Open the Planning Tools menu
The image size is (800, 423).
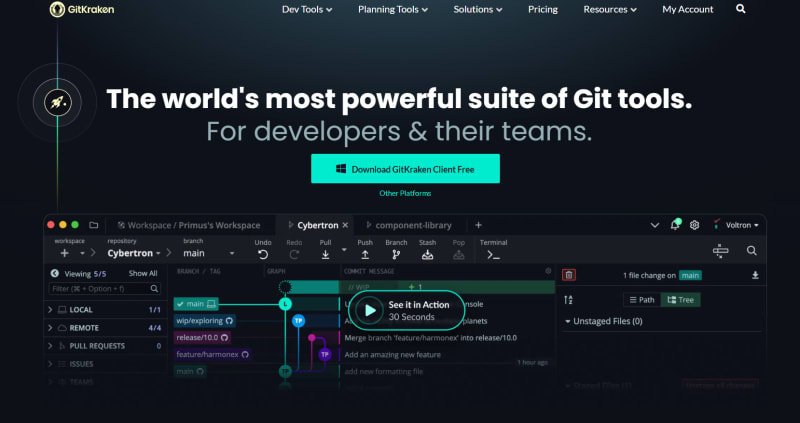tap(393, 9)
